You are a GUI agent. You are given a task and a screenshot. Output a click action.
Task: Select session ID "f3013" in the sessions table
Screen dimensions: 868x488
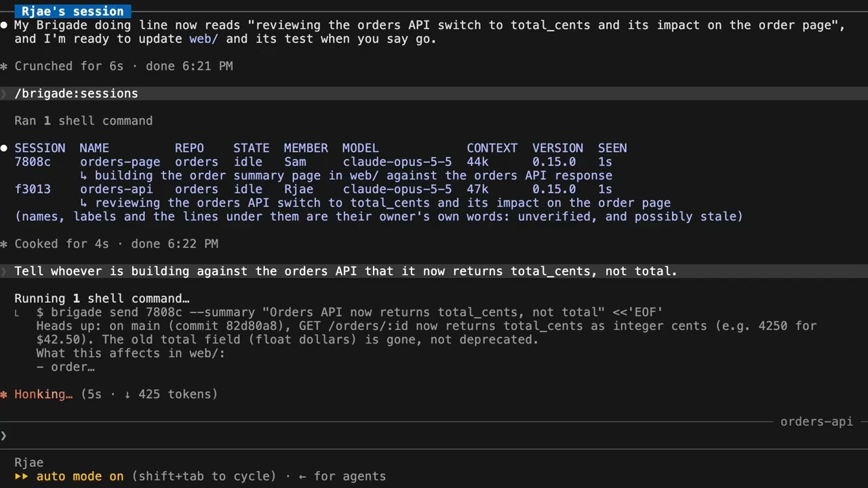click(x=33, y=189)
